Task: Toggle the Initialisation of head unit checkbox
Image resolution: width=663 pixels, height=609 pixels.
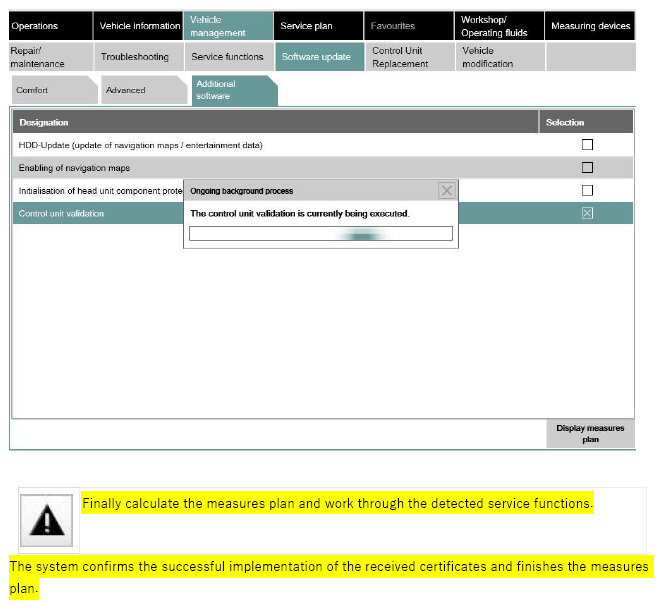Action: click(x=587, y=190)
